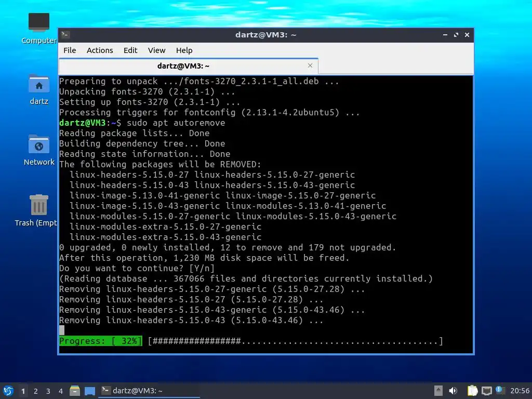Click 'Removing linux-headers-5.15.0-43-generic' line
This screenshot has width=532, height=399.
[x=212, y=310]
